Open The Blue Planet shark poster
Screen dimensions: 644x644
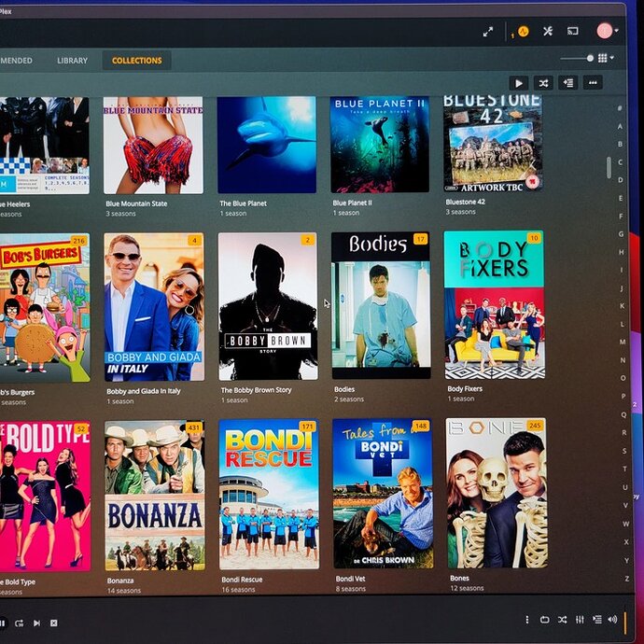click(267, 145)
